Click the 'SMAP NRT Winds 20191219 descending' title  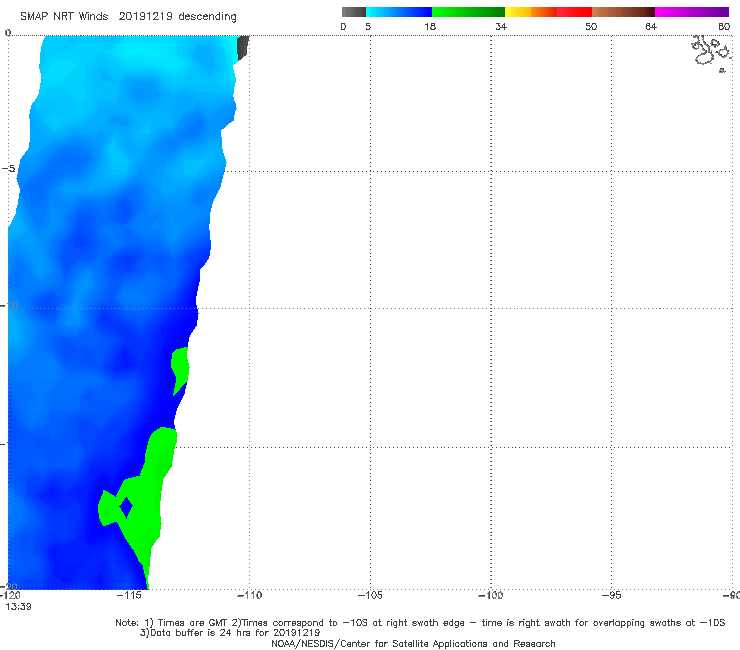(x=128, y=16)
